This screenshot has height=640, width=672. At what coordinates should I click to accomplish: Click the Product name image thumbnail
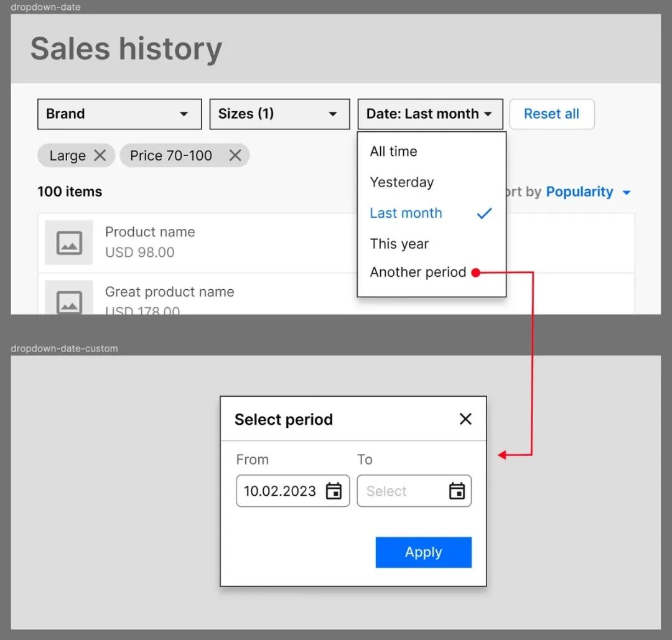[69, 243]
